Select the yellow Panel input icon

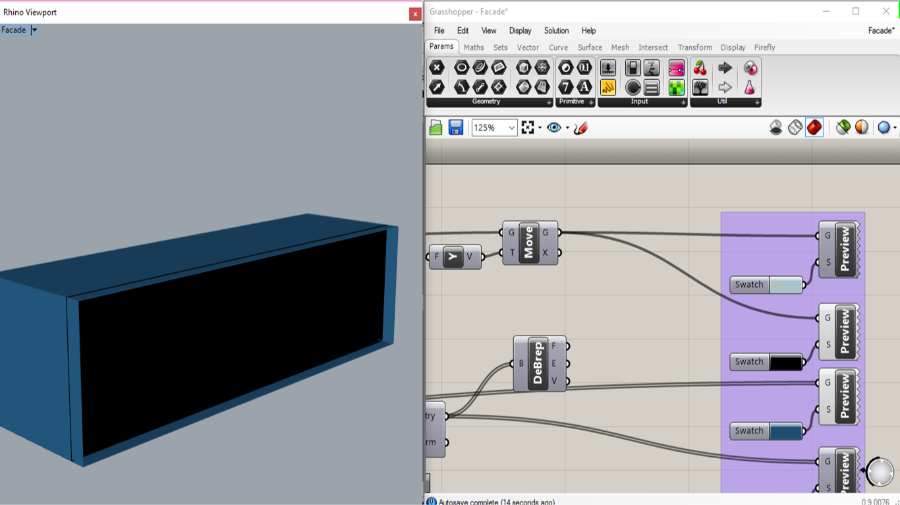point(608,87)
